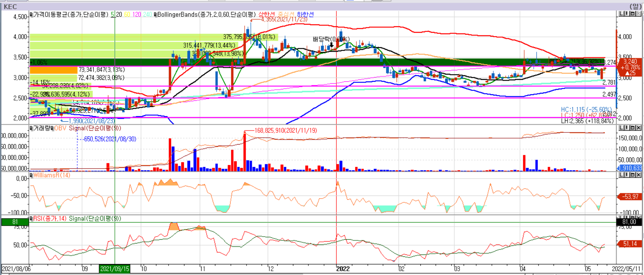Click the 315,441,779(13,44%) volume profile label
Viewport: 644px width, 275px height.
click(209, 45)
